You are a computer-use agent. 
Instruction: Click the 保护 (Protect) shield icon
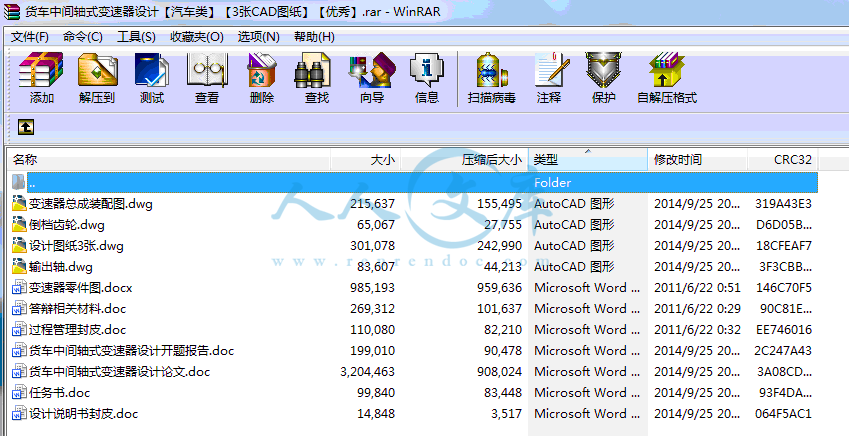point(603,70)
